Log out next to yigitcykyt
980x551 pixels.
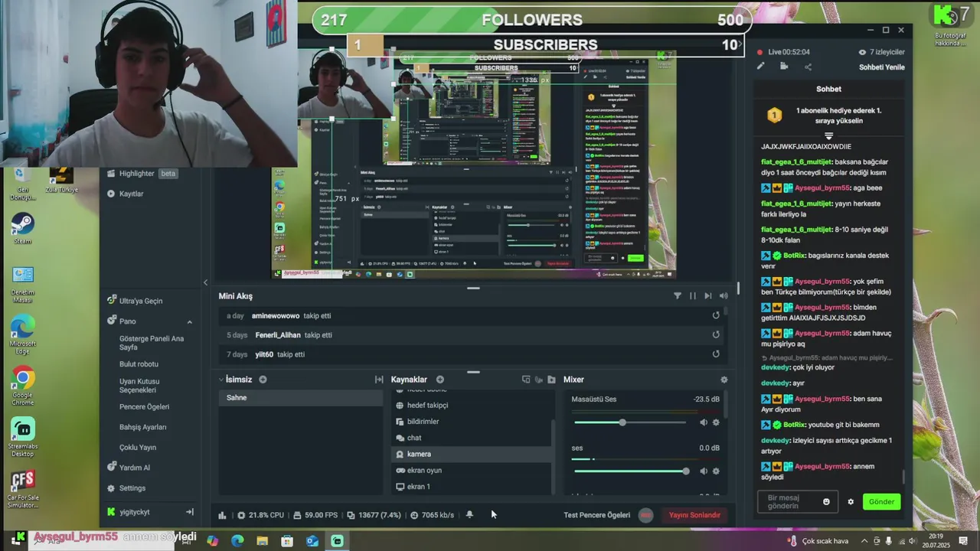click(190, 512)
